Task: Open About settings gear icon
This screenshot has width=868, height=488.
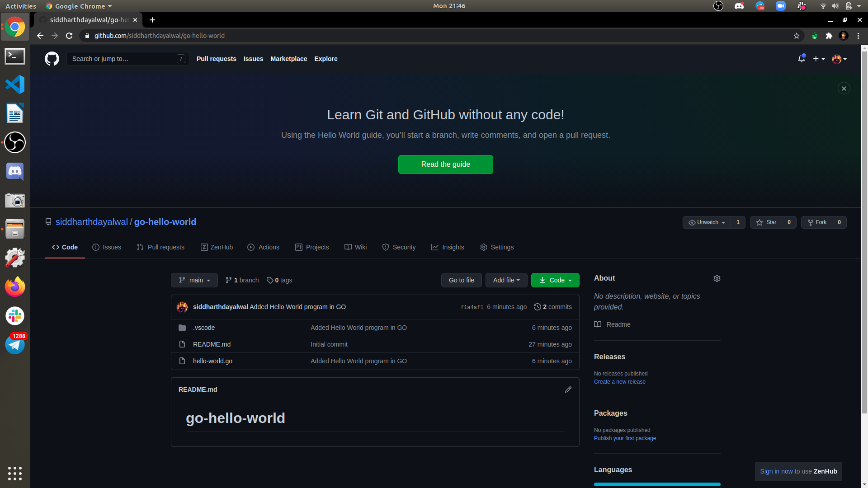Action: point(717,278)
